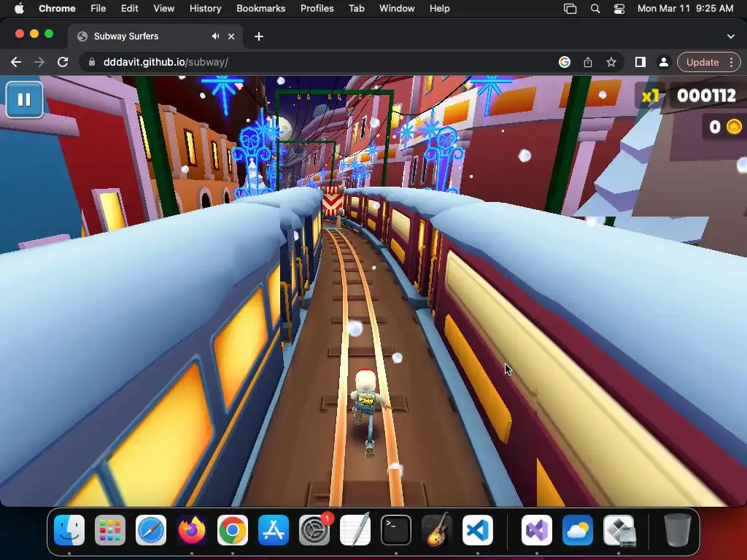Viewport: 747px width, 560px height.
Task: Open App Store from the Dock
Action: tap(274, 530)
